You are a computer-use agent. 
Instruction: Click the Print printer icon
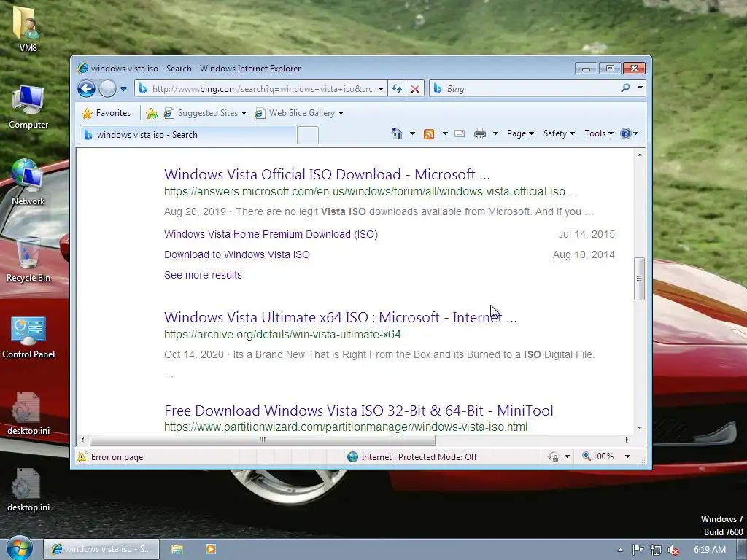(480, 134)
